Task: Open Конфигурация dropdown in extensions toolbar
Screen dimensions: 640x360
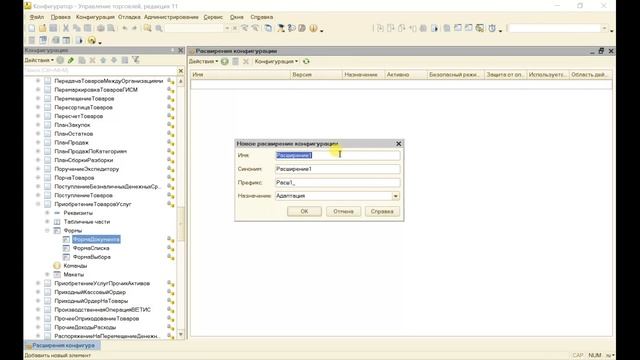Action: (276, 61)
